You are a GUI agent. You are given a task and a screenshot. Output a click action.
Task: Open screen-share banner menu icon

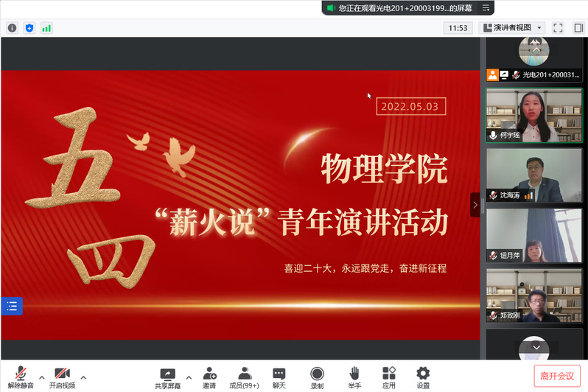click(x=486, y=7)
